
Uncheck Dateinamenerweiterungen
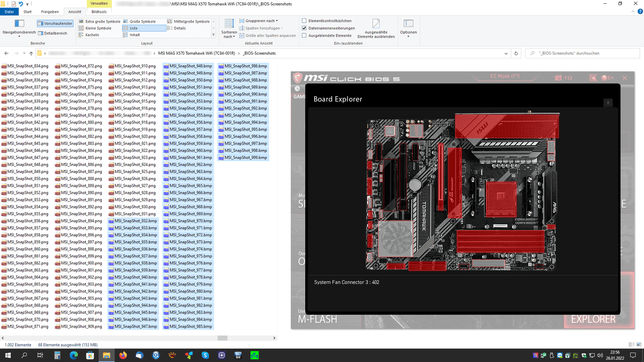click(304, 28)
